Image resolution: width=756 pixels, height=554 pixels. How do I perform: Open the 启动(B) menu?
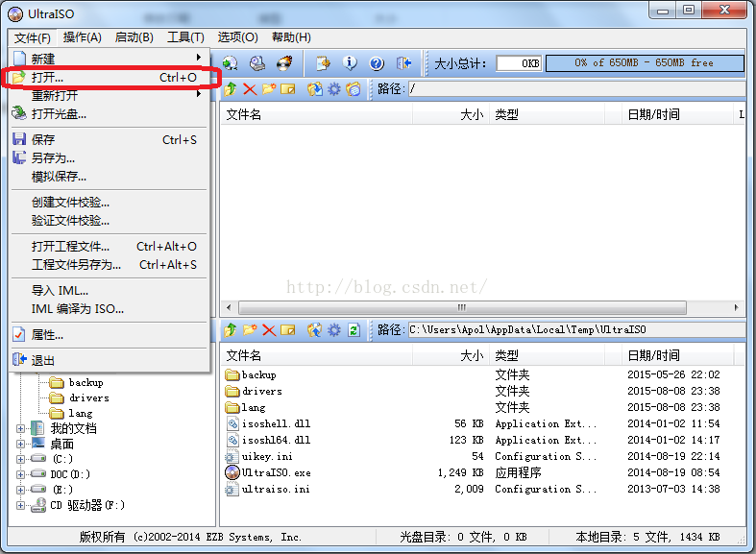click(134, 37)
